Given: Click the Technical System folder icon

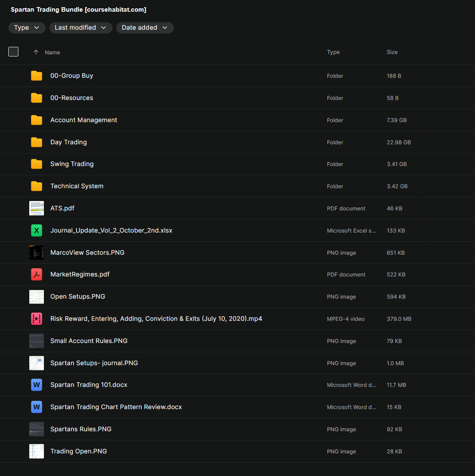Looking at the screenshot, I should point(36,186).
